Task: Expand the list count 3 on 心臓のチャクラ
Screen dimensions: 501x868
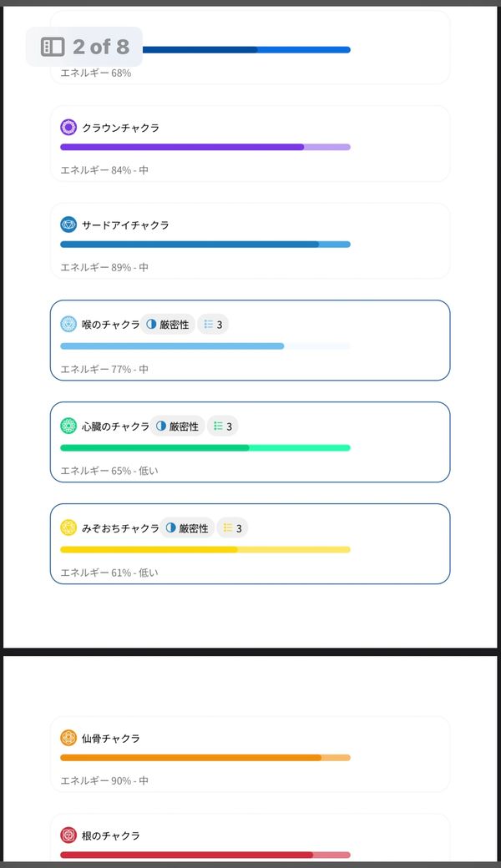Action: click(223, 426)
